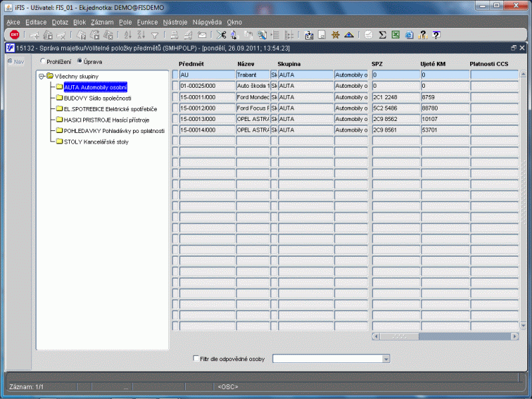Select the STOLY Kancelářské stoly group
Screen dimensions: 532x399
coord(96,142)
